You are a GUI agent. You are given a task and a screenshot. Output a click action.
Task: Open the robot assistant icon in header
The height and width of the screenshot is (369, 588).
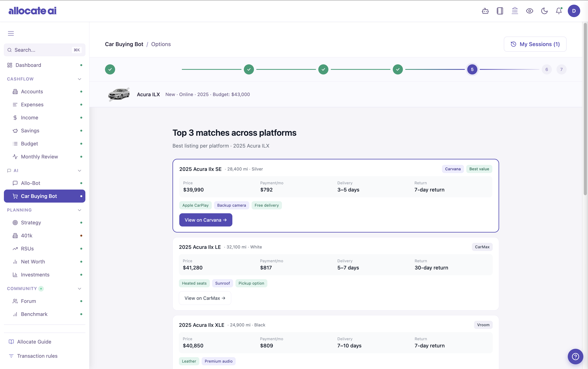tap(485, 11)
